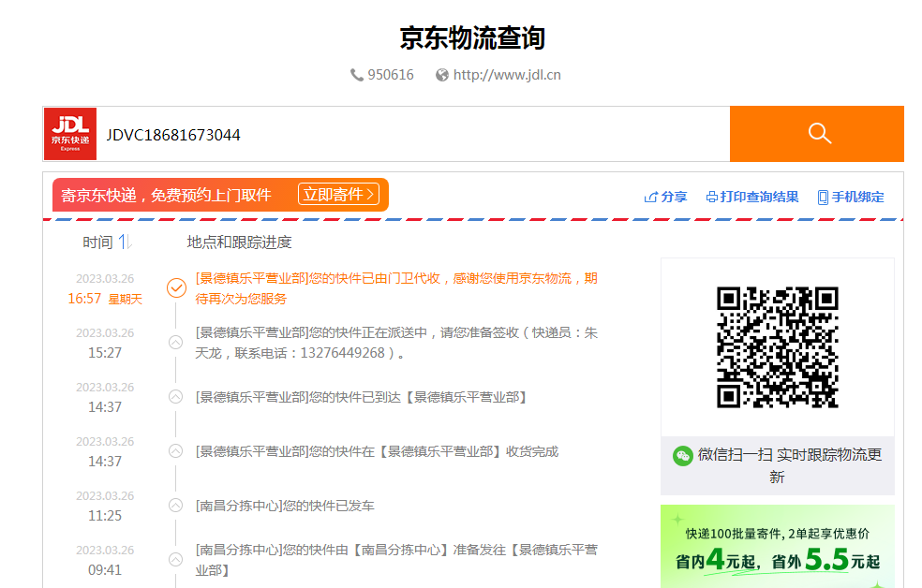Click the 正在派送中 status text with courier phone

396,343
